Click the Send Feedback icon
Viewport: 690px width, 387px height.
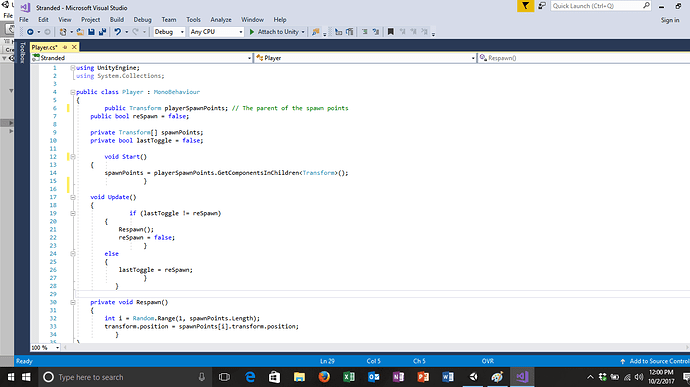[x=542, y=6]
